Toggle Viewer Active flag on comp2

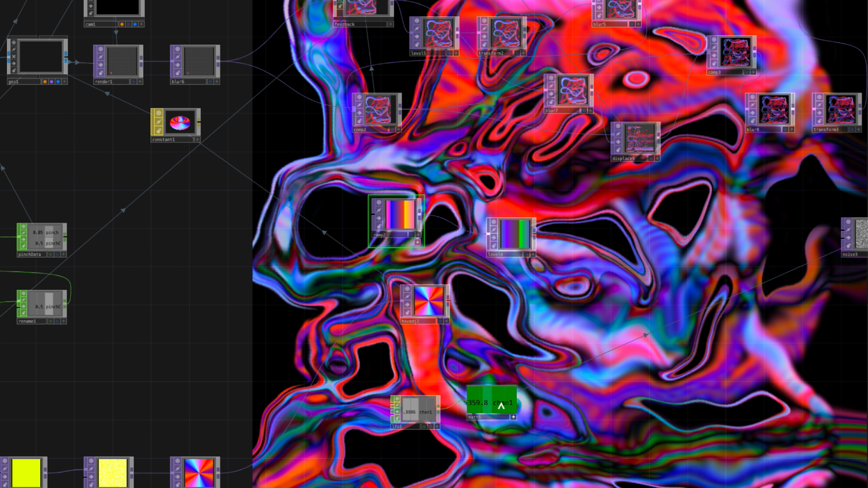tap(359, 97)
